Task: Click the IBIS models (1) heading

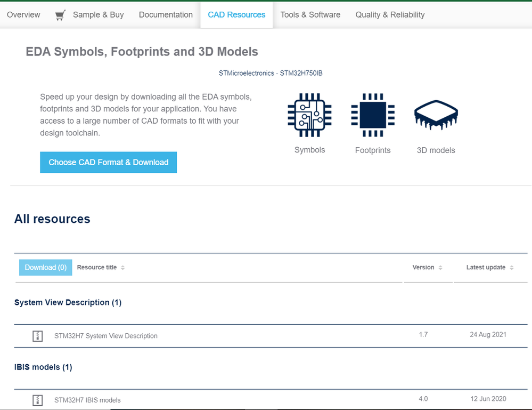Action: pos(43,367)
